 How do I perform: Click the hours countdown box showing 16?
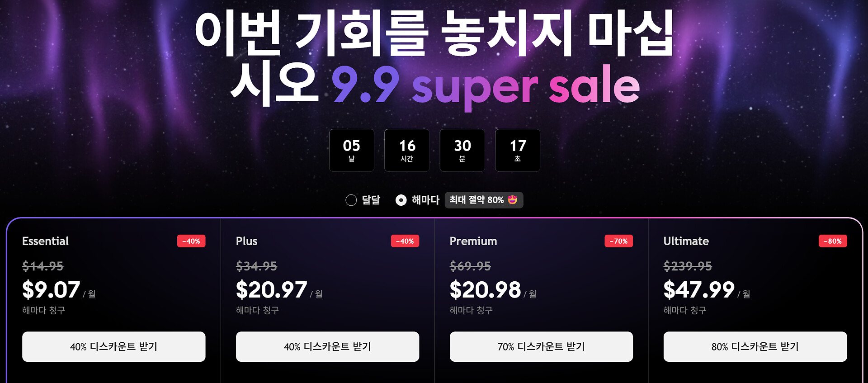click(407, 150)
